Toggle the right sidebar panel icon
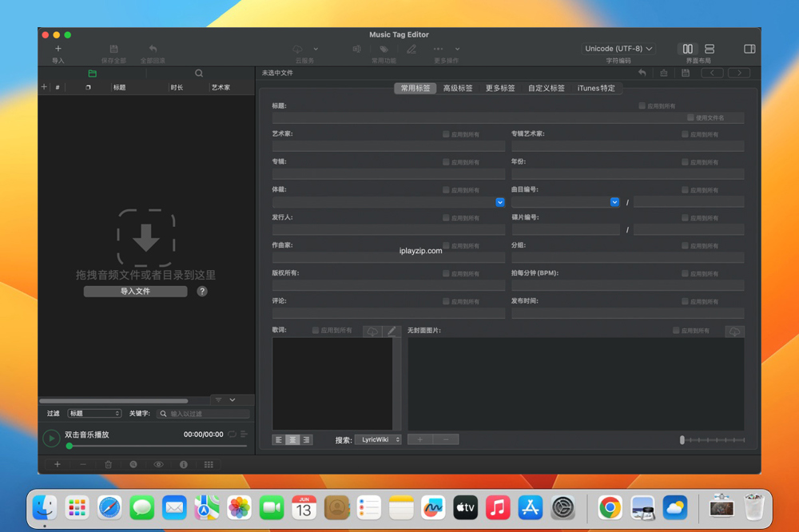 [749, 49]
